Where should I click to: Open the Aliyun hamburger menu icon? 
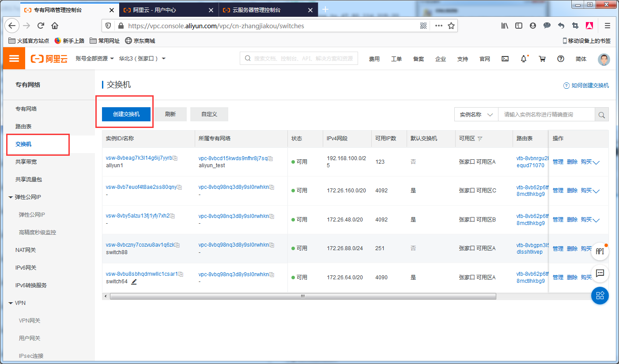click(14, 59)
